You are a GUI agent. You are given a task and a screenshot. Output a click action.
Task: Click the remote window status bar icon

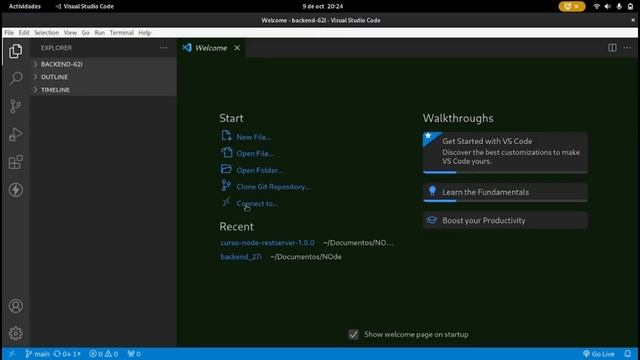point(12,354)
